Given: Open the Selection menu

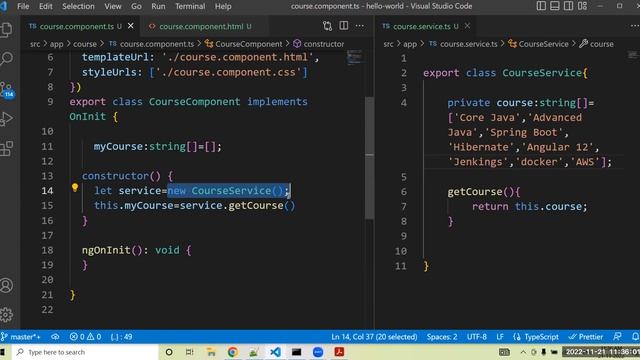Looking at the screenshot, I should 78,6.
